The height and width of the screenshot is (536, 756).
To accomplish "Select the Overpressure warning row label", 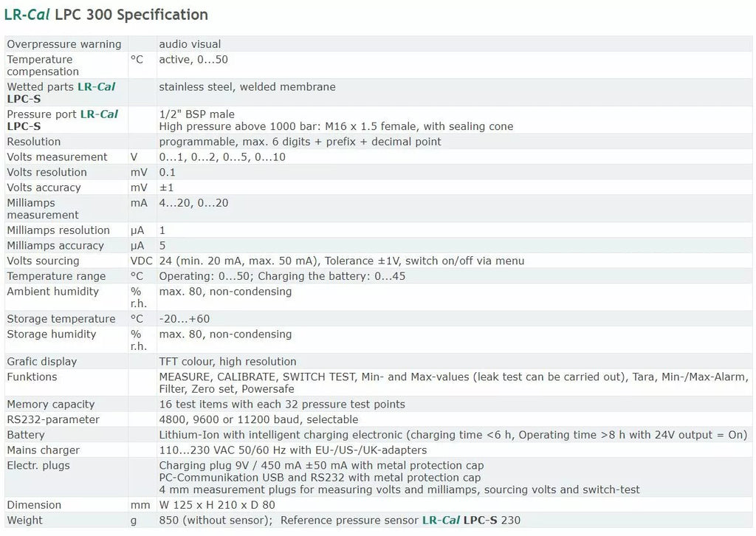I will point(64,44).
